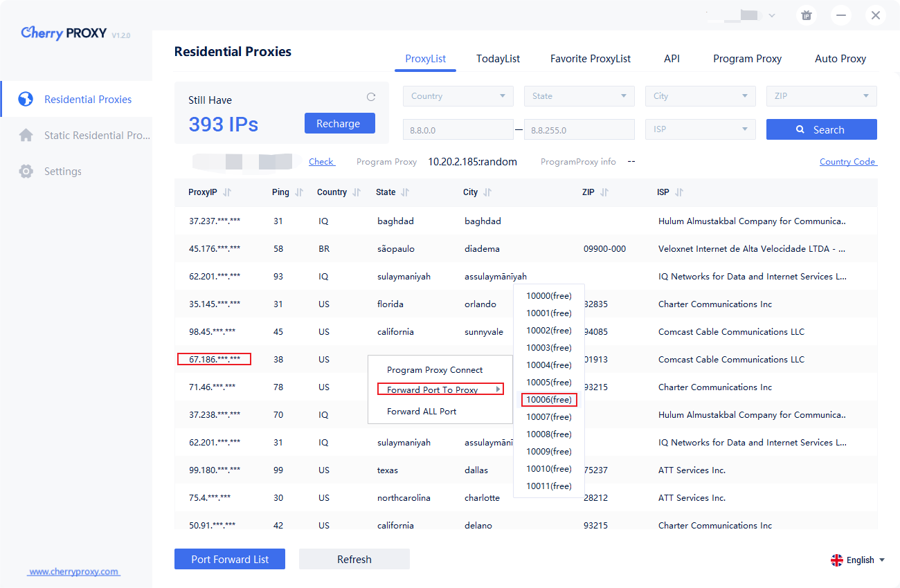Screen dimensions: 900x588
Task: Click the Static Residential home icon
Action: [26, 135]
